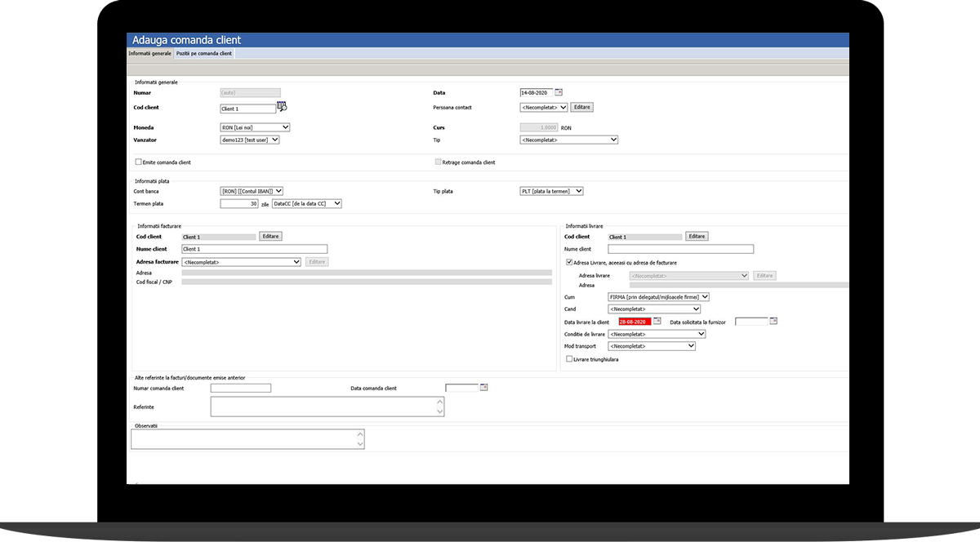Open the Tip plata dropdown

click(551, 191)
